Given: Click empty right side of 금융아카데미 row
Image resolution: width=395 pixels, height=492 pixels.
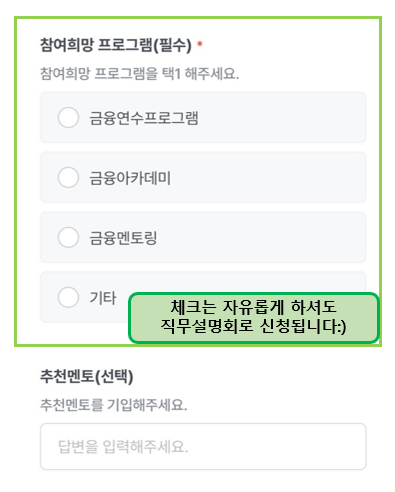Looking at the screenshot, I should click(270, 177).
